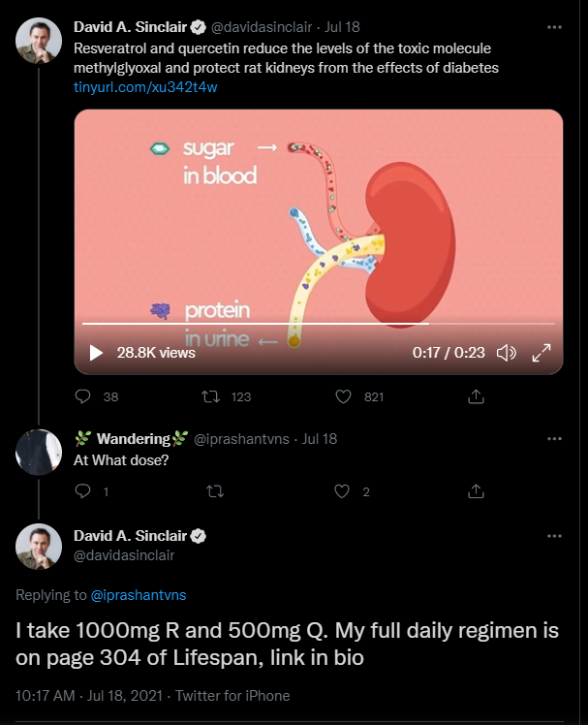Like the Wandering user's reply
588x725 pixels.
click(x=342, y=491)
